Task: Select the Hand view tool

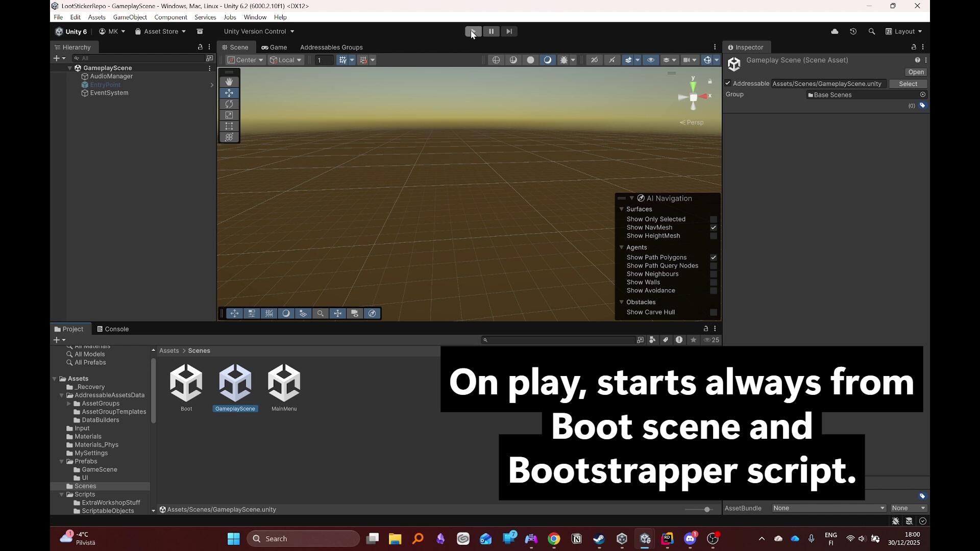Action: click(x=229, y=82)
